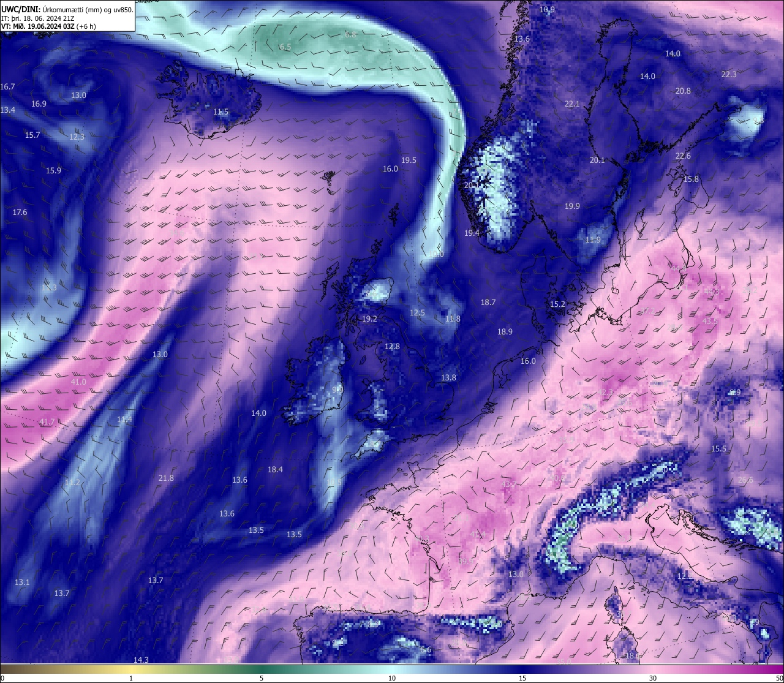The width and height of the screenshot is (784, 683).
Task: Click the 12.8 value label
Action: (x=392, y=346)
